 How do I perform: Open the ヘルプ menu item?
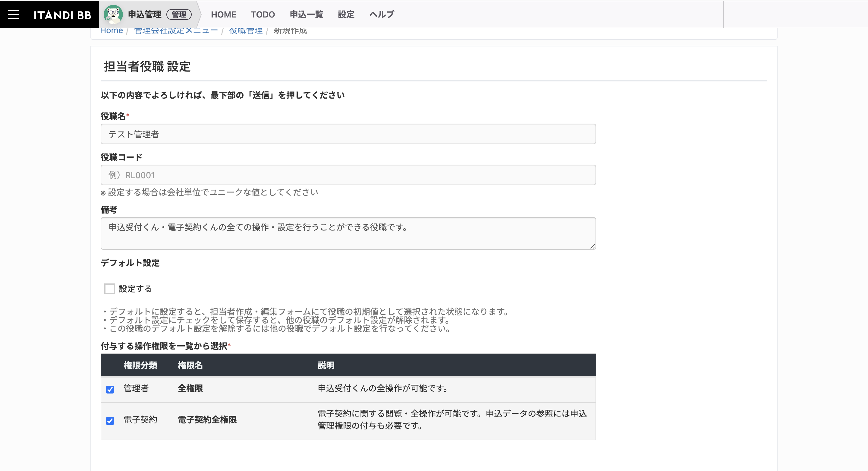coord(382,14)
